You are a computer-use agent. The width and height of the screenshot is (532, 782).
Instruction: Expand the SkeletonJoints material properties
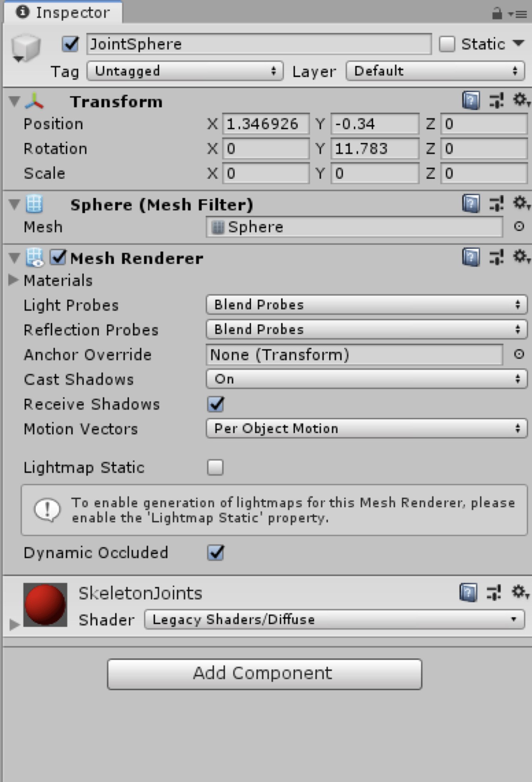[14, 624]
